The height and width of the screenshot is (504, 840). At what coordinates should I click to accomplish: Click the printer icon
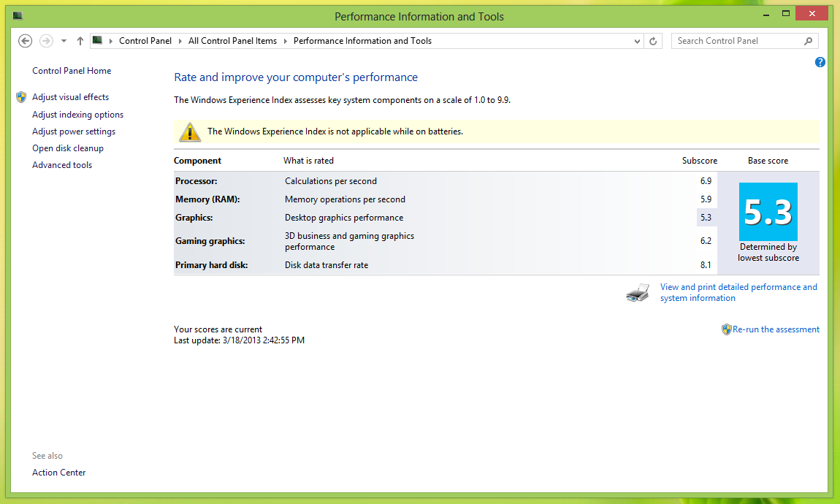(x=638, y=293)
